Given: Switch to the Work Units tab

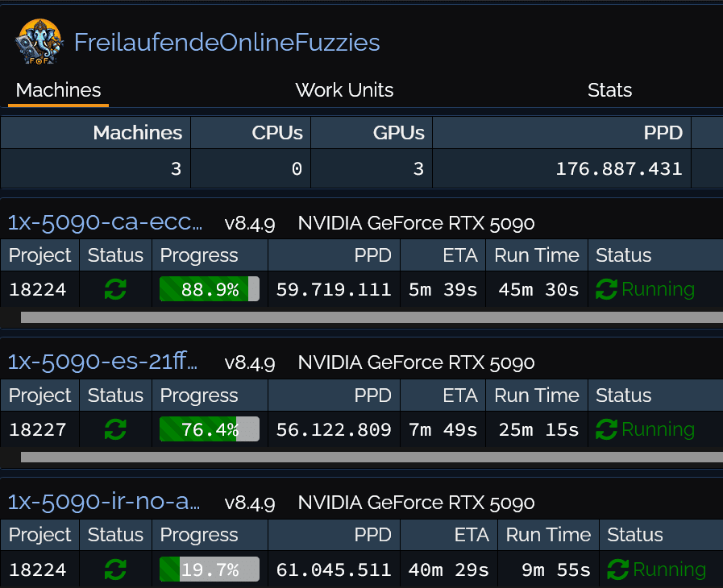Looking at the screenshot, I should (x=344, y=90).
